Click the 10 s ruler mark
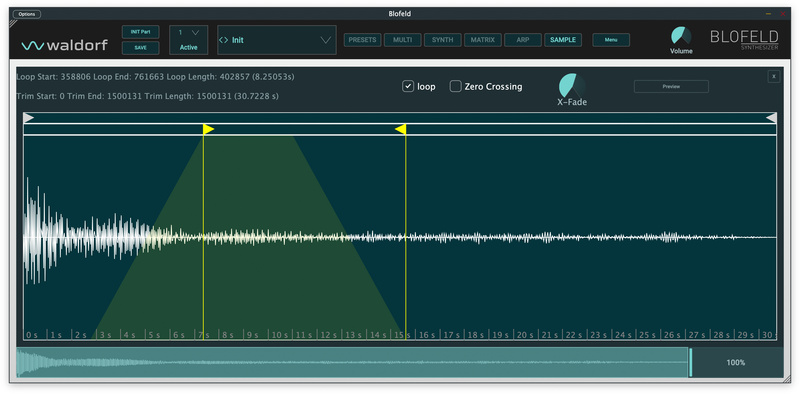 [x=280, y=335]
